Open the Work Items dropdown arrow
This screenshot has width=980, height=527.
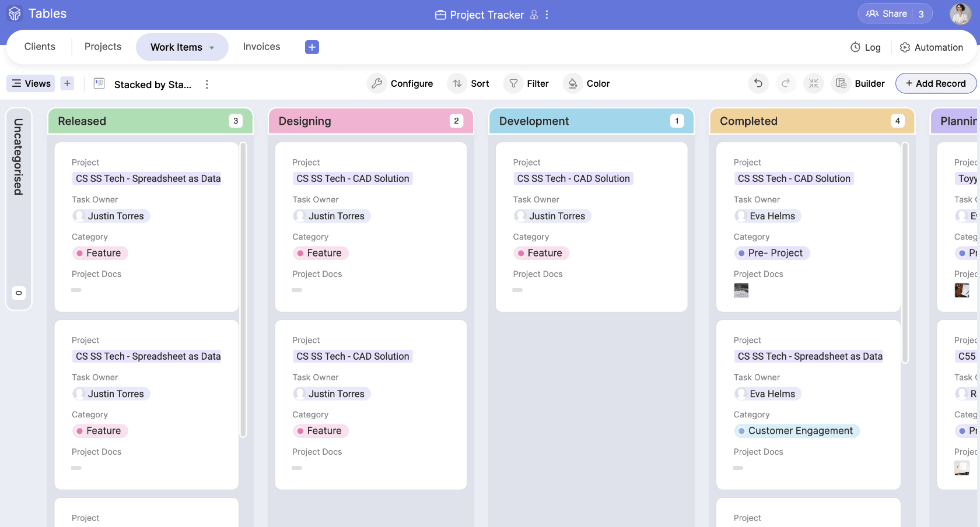[211, 47]
